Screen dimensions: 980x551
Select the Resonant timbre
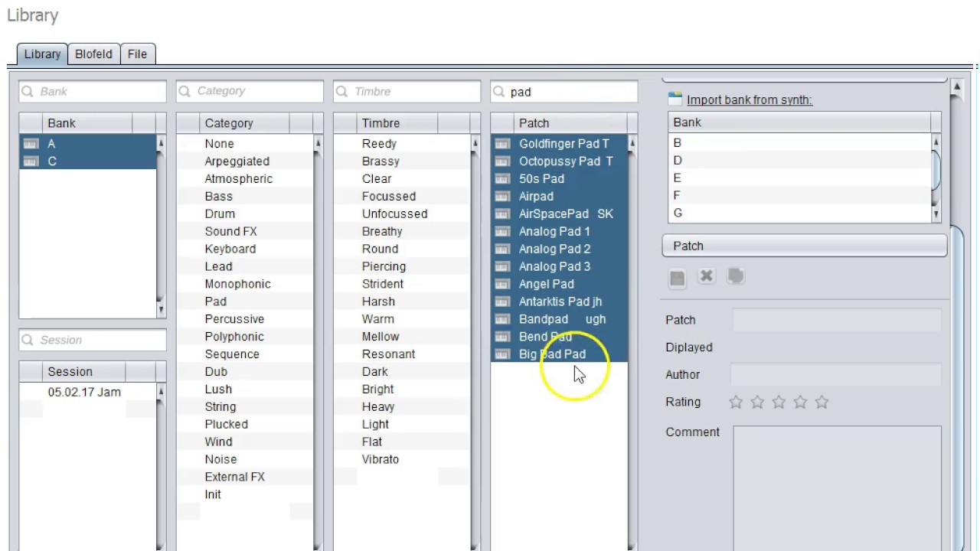point(402,354)
